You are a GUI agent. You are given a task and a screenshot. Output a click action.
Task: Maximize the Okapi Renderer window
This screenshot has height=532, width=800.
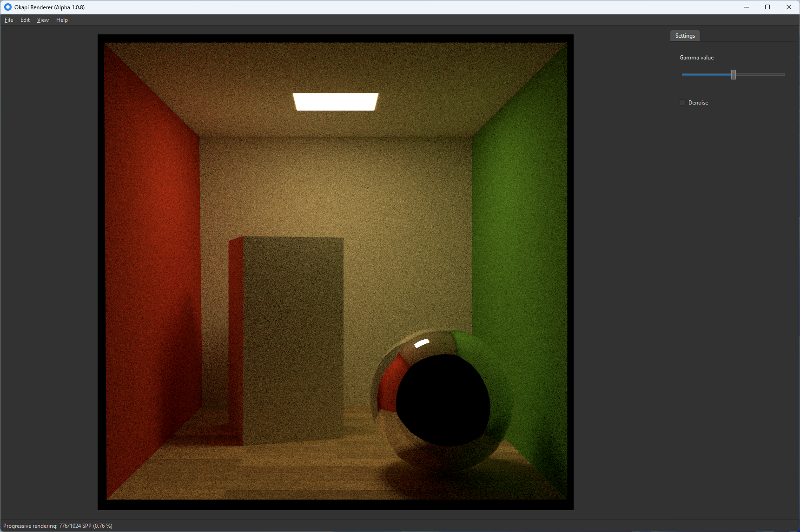(x=767, y=7)
